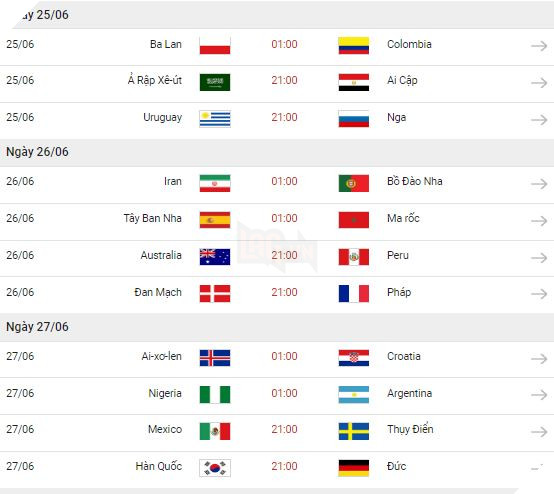Select the Saudi Arabia flag
The height and width of the screenshot is (494, 554).
tap(215, 82)
